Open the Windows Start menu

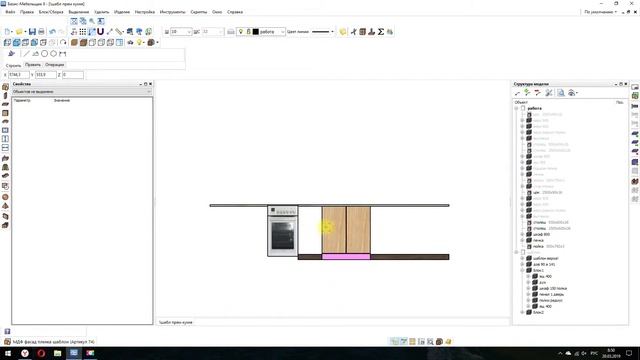tap(8, 353)
